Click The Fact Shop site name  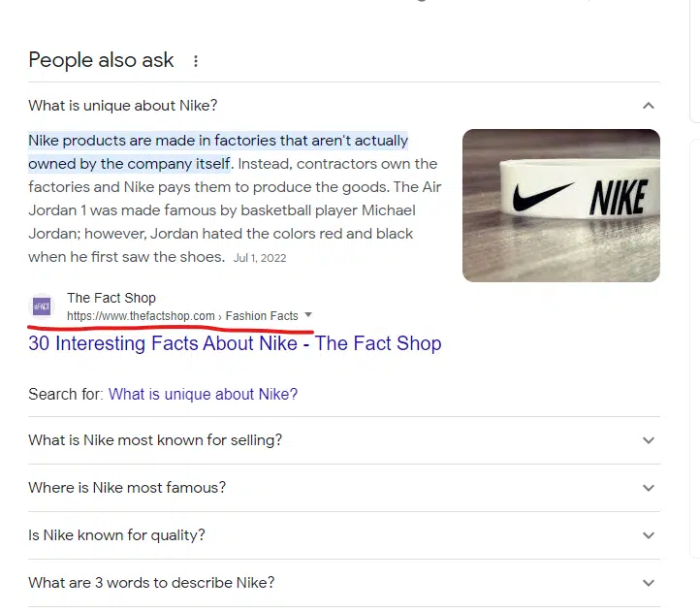(111, 298)
